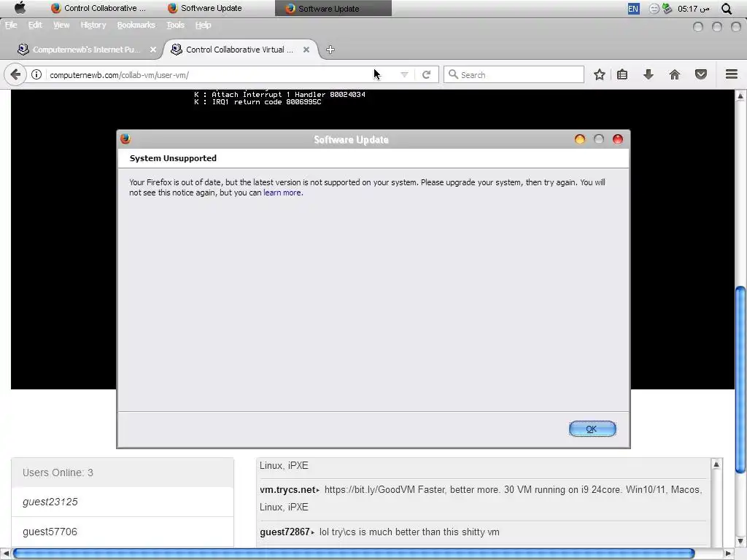Show bookmarks list icon

(622, 74)
